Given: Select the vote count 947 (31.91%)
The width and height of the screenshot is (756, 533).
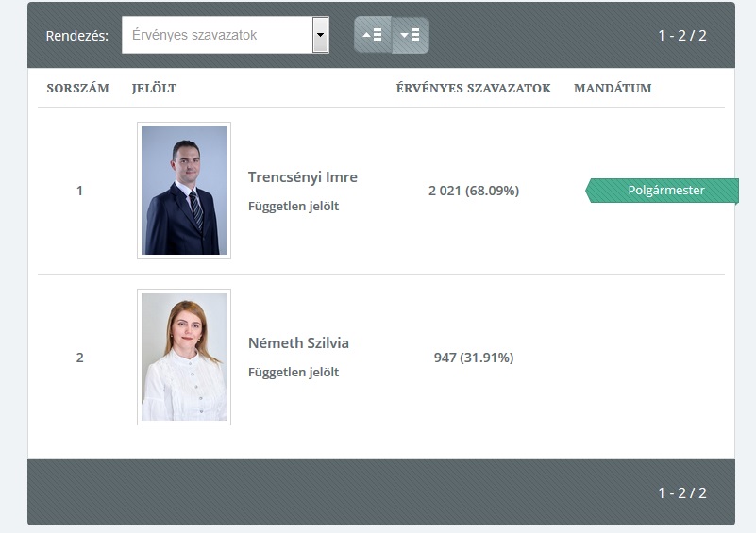Looking at the screenshot, I should pos(474,358).
